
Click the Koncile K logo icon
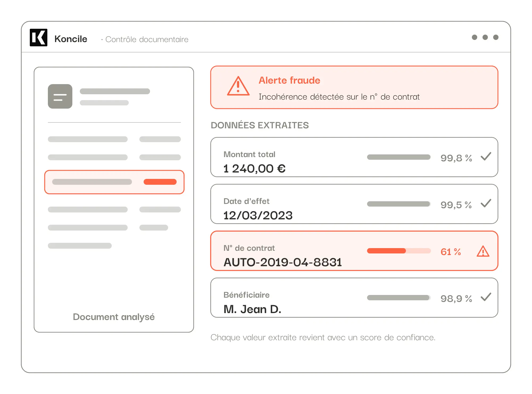click(39, 38)
